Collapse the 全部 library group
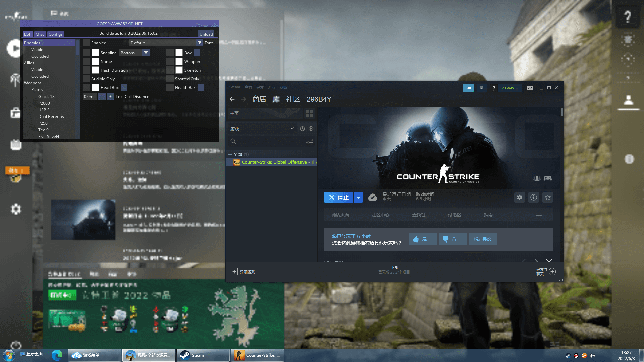Screen dimensions: 644x362 coord(230,155)
